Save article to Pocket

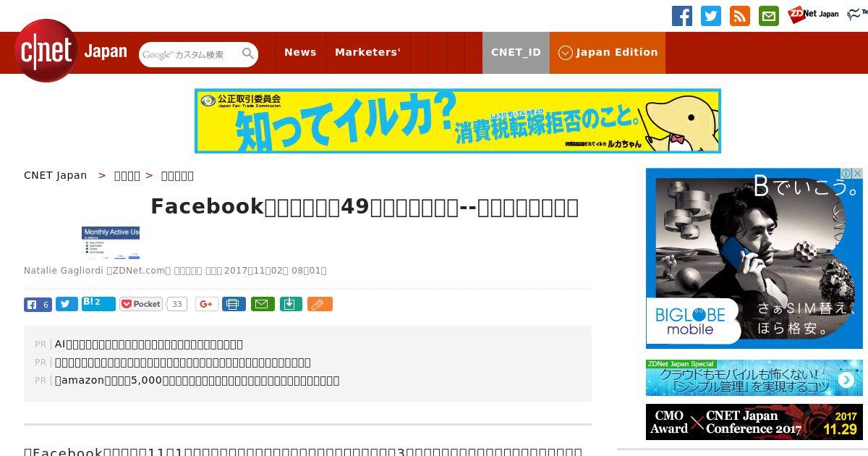pyautogui.click(x=141, y=304)
